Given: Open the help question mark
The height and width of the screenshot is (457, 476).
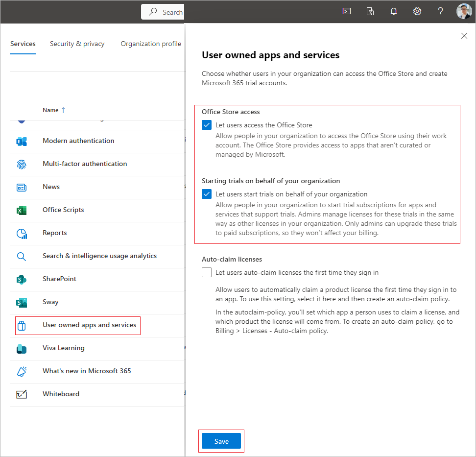Looking at the screenshot, I should click(440, 12).
